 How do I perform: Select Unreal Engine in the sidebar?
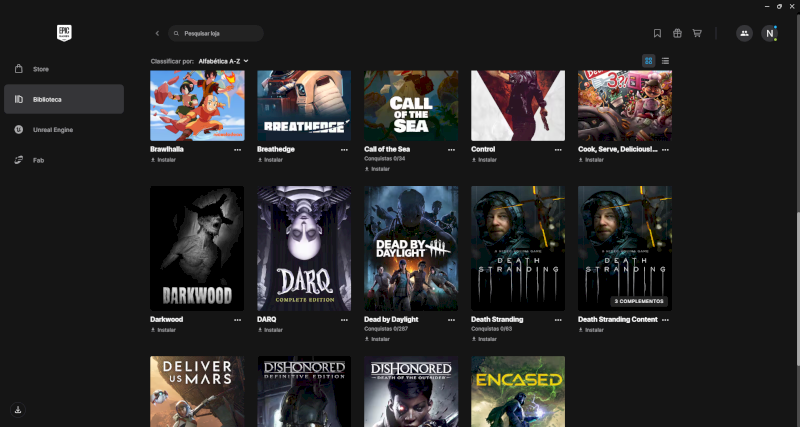53,129
